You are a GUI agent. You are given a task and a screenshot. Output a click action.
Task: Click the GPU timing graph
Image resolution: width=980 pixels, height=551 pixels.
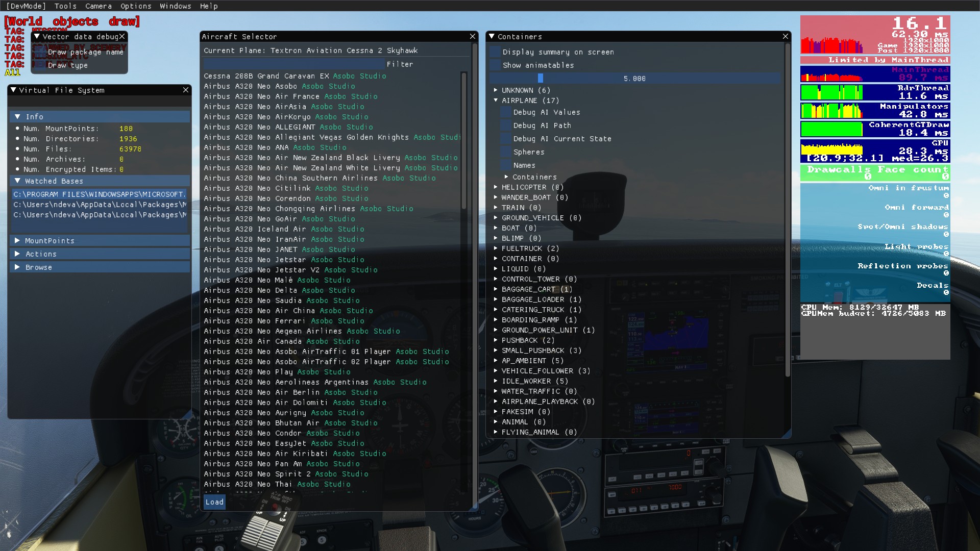[875, 151]
